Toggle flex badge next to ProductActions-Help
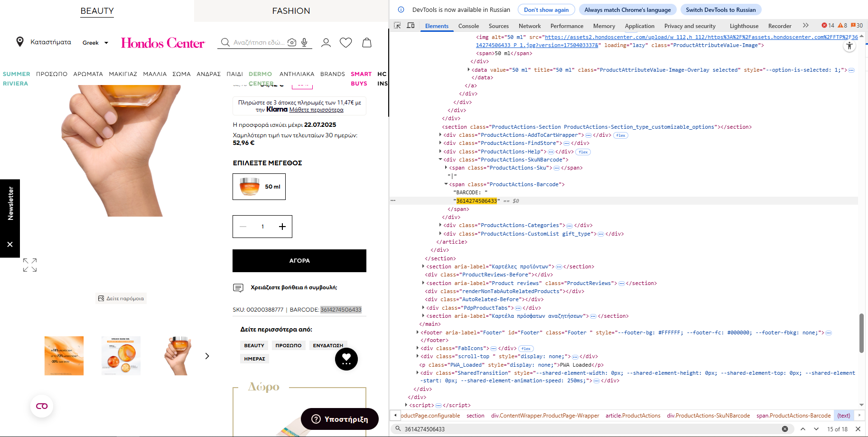The height and width of the screenshot is (437, 868). 583,152
